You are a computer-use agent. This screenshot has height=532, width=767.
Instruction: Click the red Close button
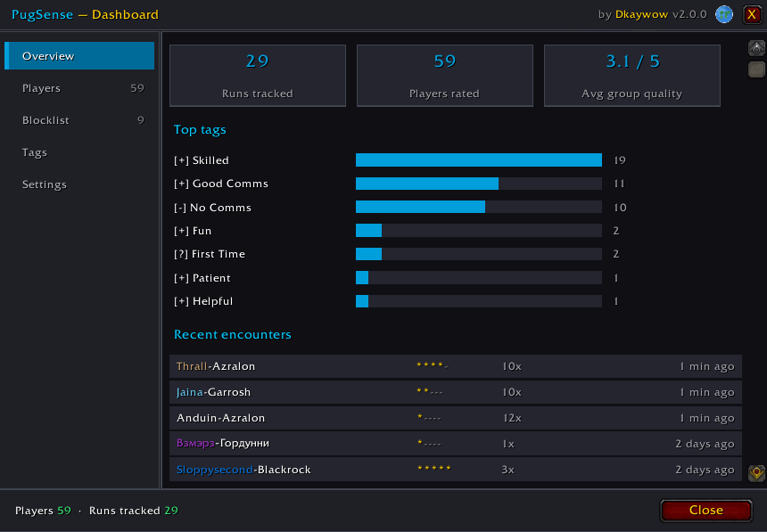pyautogui.click(x=705, y=510)
